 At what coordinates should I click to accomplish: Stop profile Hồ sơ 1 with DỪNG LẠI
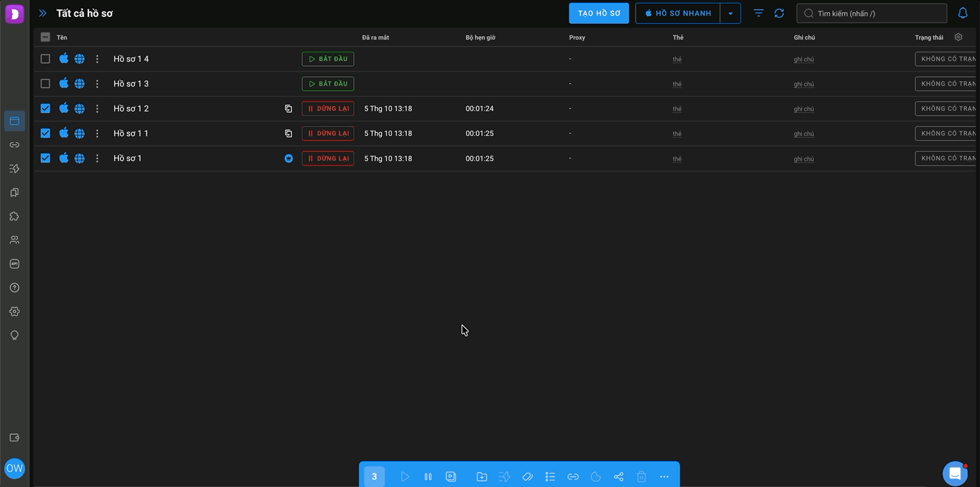point(328,158)
